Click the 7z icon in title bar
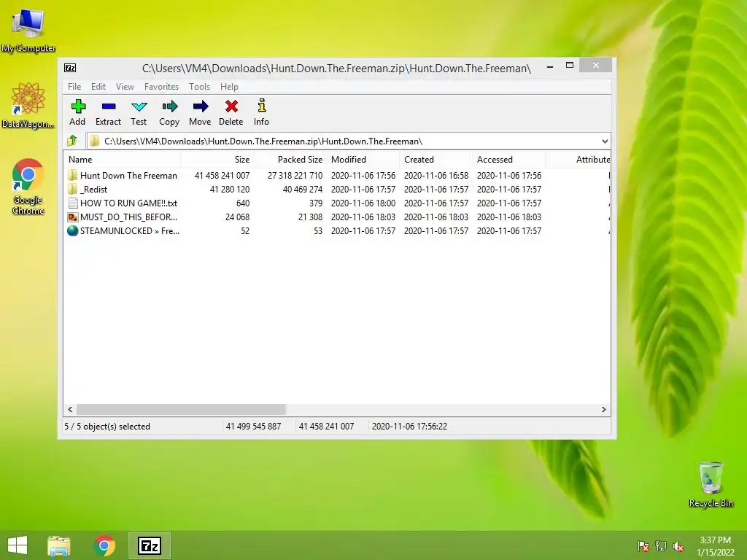This screenshot has height=560, width=747. 70,68
